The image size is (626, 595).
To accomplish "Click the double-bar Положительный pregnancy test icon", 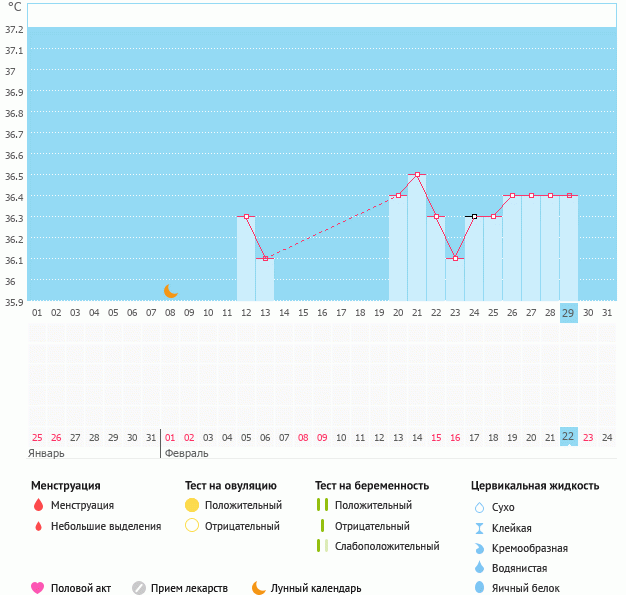I will pyautogui.click(x=321, y=505).
